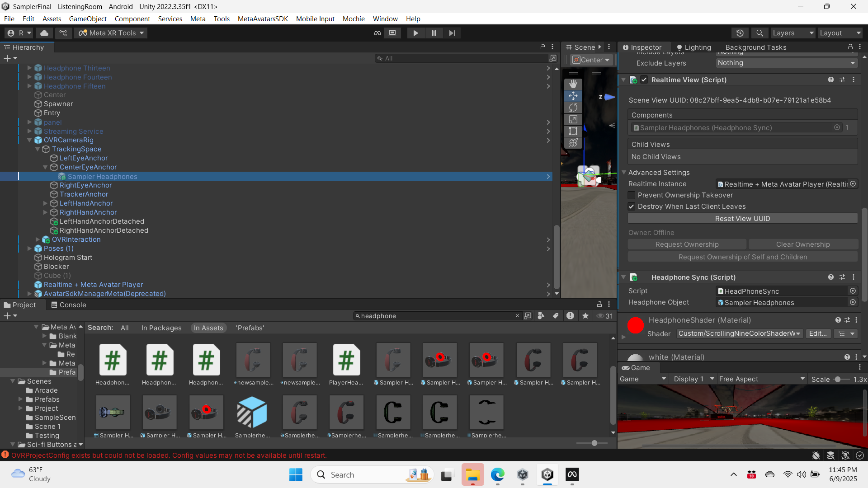Select the Rect tool in Scene
868x488 pixels.
tap(573, 131)
